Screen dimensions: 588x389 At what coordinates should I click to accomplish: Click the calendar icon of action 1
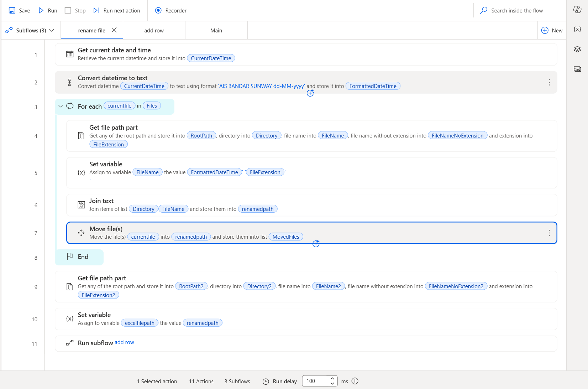[x=70, y=54]
